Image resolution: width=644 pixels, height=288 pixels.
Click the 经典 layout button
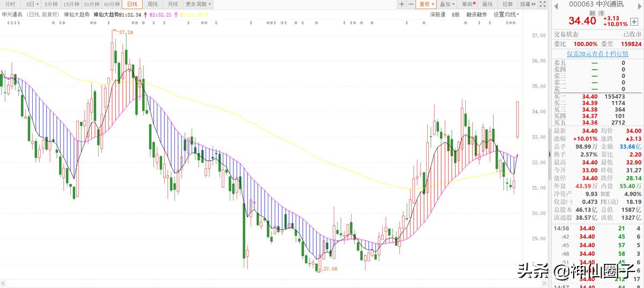pos(508,4)
